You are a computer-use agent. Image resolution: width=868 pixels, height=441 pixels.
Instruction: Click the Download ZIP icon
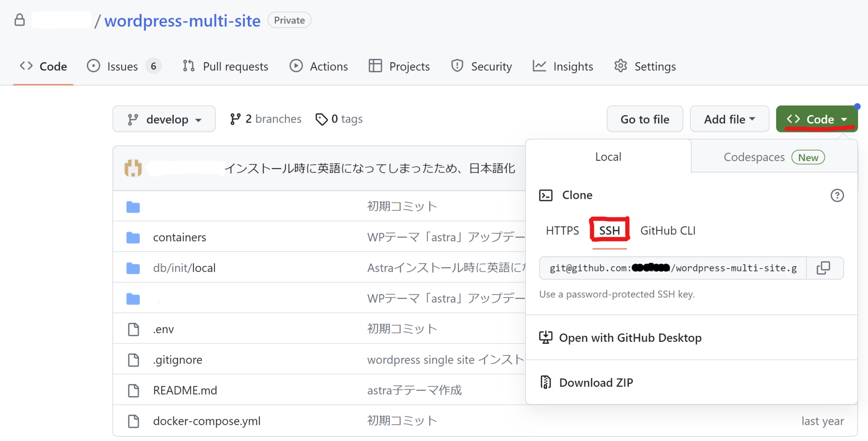(545, 382)
